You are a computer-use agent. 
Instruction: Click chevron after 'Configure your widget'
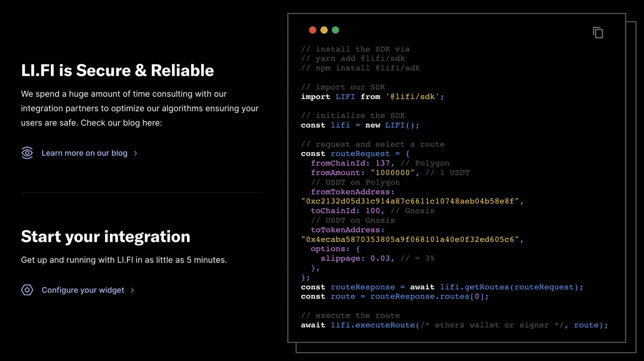coord(132,290)
